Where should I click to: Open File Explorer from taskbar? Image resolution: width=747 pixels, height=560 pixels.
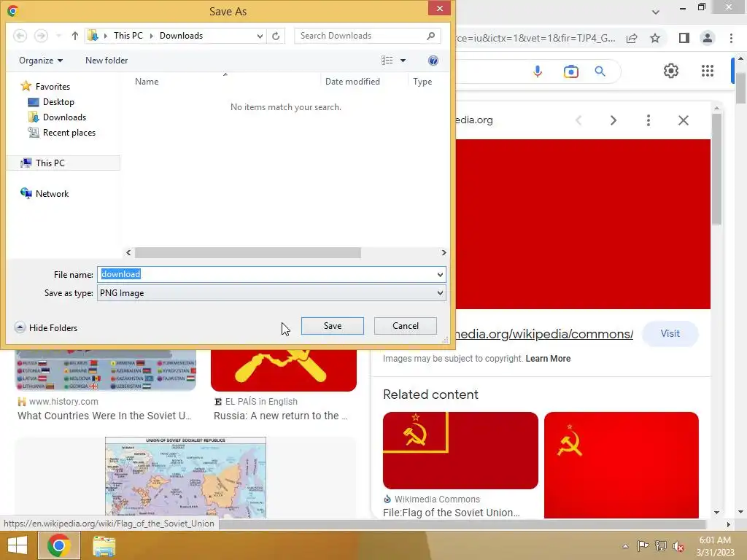click(x=104, y=546)
